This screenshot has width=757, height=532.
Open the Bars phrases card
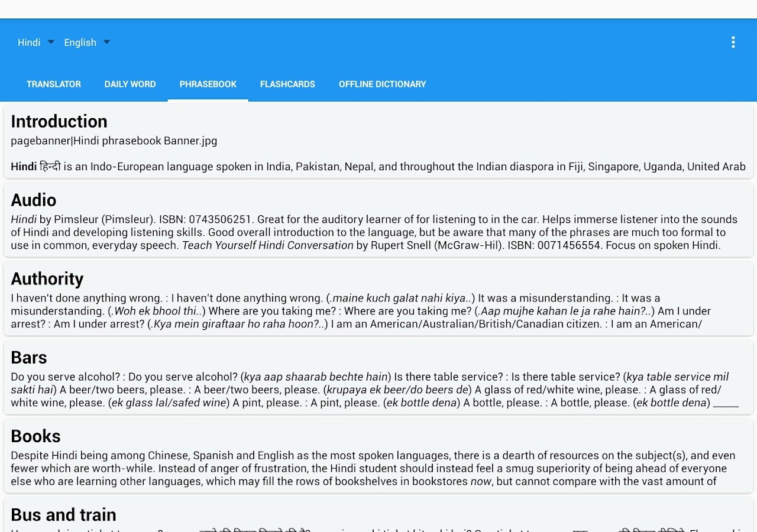pos(378,377)
